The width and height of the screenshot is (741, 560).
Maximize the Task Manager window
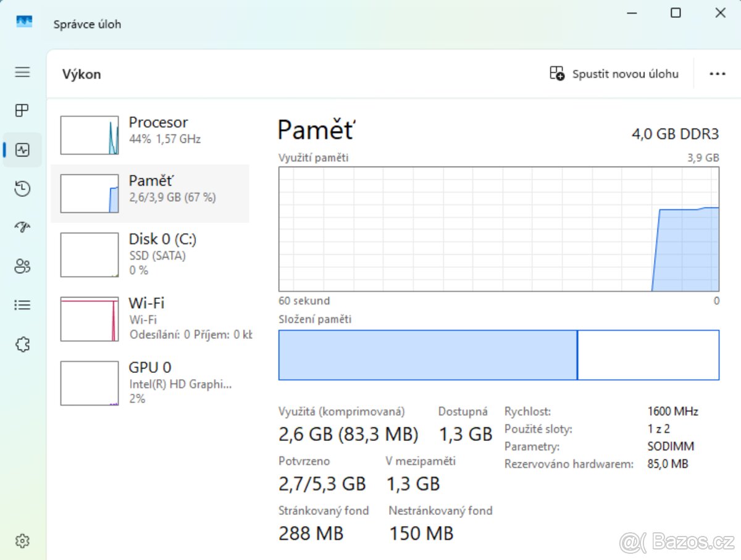point(676,13)
